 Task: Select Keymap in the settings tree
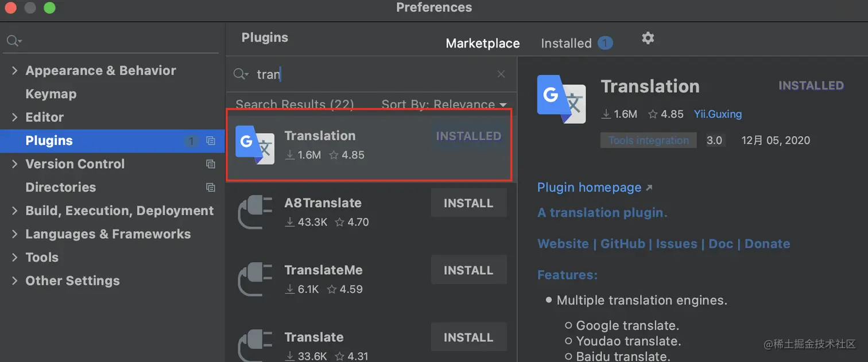[51, 94]
